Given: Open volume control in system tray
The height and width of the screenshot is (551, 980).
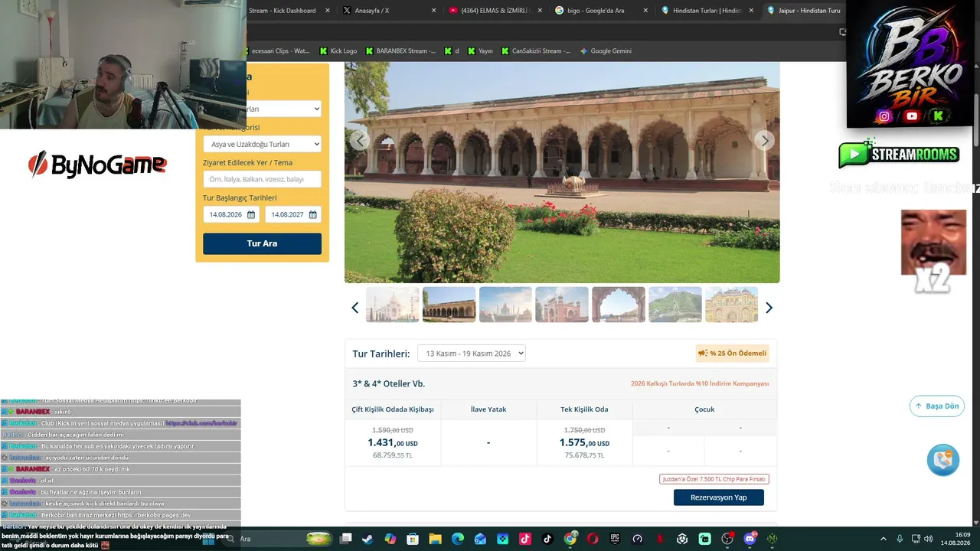Looking at the screenshot, I should [x=930, y=539].
